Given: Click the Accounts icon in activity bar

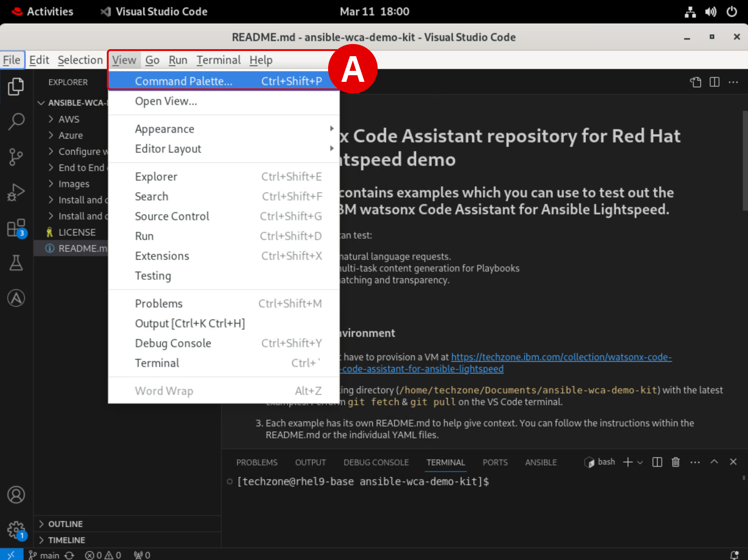Looking at the screenshot, I should (16, 495).
